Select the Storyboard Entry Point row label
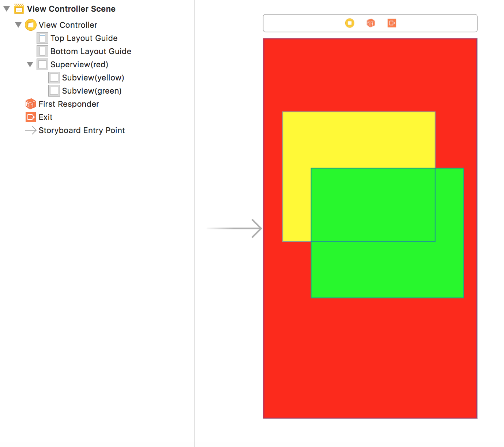504x447 pixels. coord(82,130)
